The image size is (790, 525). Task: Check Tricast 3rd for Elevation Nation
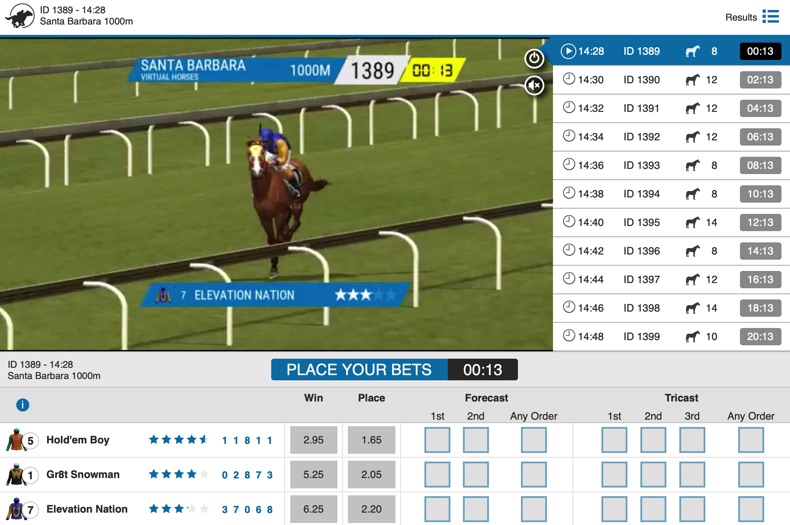(x=692, y=509)
